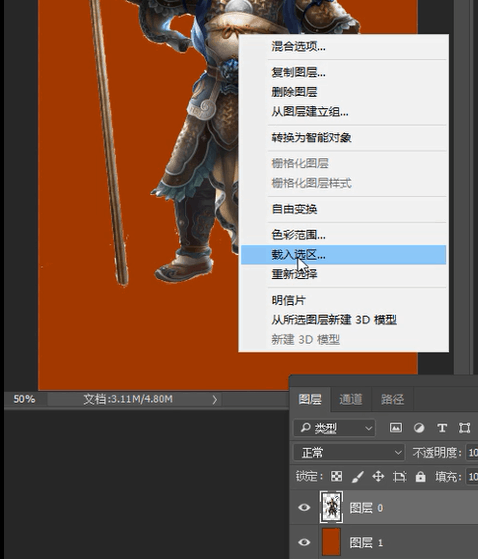Click the 图层 1 layer name
This screenshot has height=559, width=478.
click(366, 543)
